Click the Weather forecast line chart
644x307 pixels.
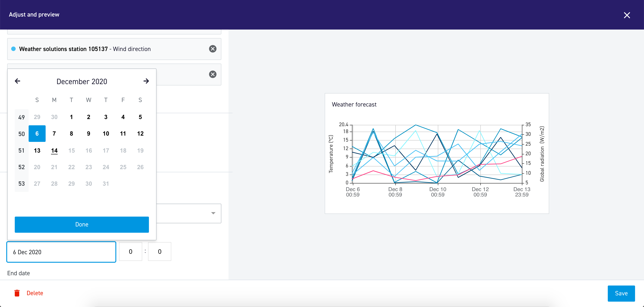click(x=437, y=154)
